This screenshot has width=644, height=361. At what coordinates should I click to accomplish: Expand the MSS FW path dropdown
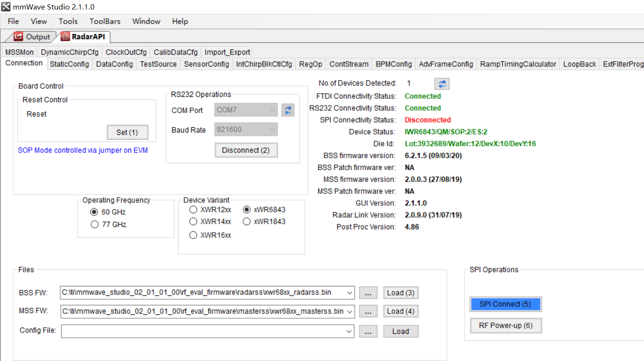click(350, 312)
